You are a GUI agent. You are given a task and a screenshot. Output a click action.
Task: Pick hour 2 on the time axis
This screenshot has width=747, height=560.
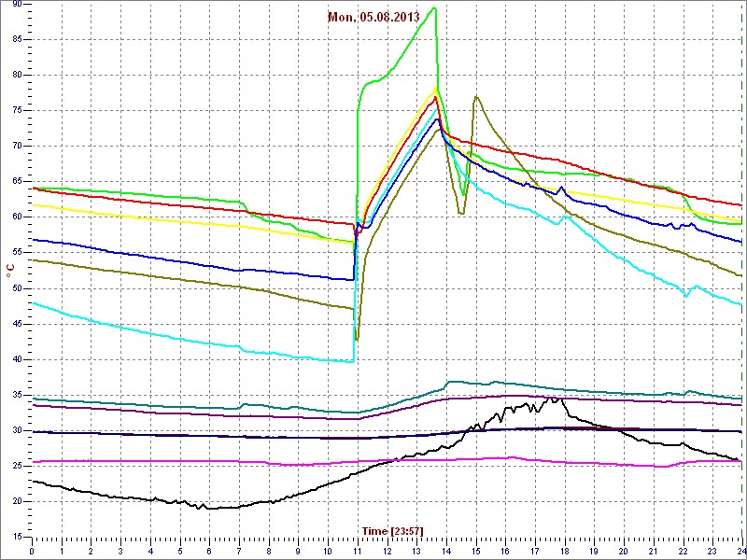(x=91, y=551)
